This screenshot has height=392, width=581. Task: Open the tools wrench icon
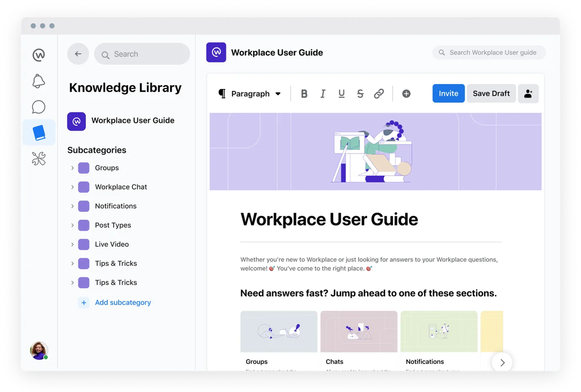[39, 159]
